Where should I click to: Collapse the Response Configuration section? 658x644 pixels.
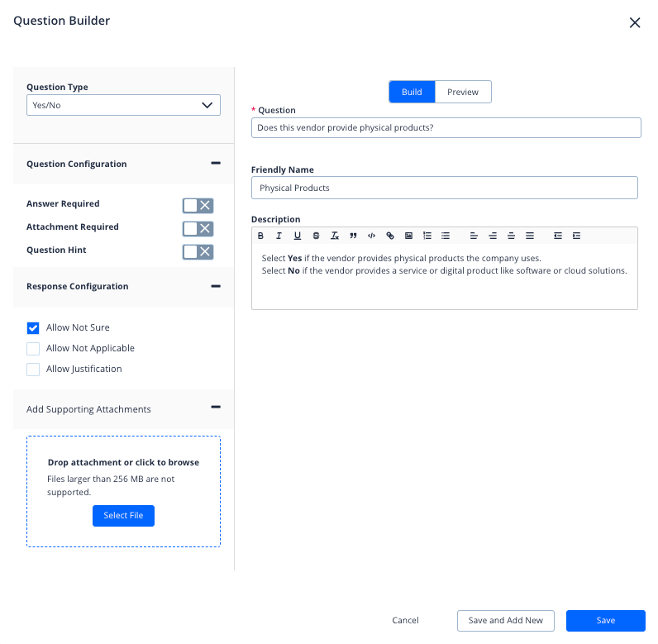click(x=216, y=286)
